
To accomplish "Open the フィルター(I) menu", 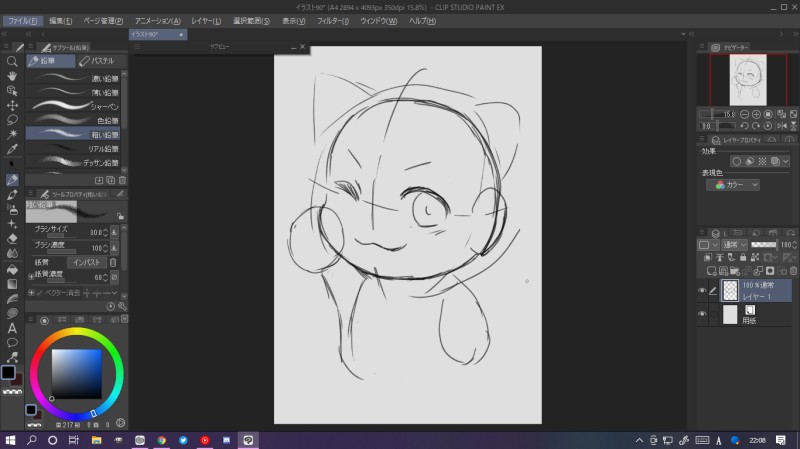I will pyautogui.click(x=333, y=21).
